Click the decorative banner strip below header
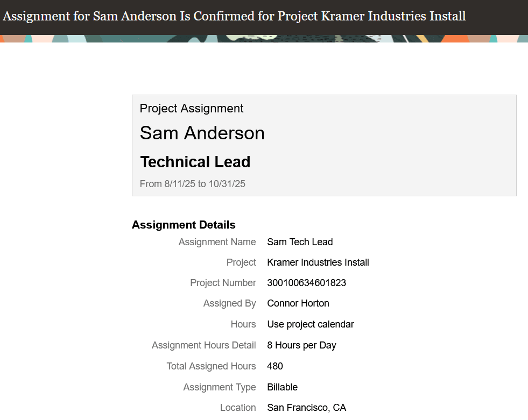 click(x=264, y=38)
